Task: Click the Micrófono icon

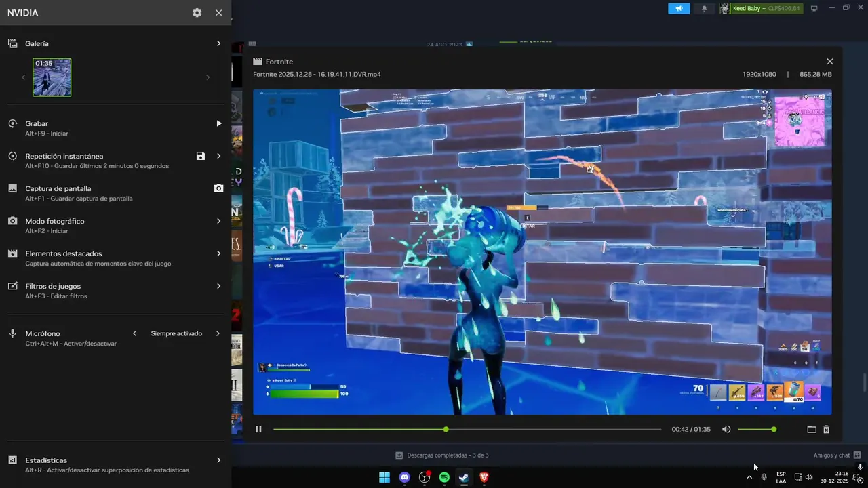Action: click(12, 333)
